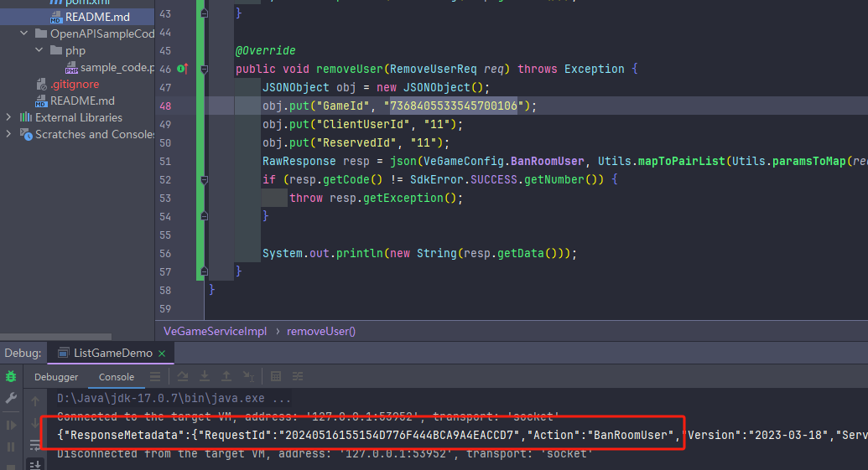Rerun ListGameDemo with the green bug icon
Image resolution: width=868 pixels, height=470 pixels.
11,376
